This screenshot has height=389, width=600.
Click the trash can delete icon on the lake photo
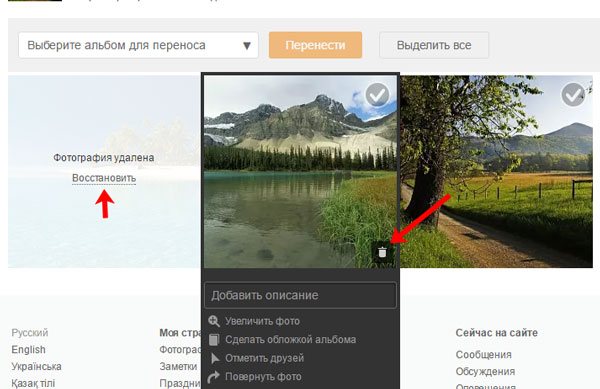click(382, 252)
